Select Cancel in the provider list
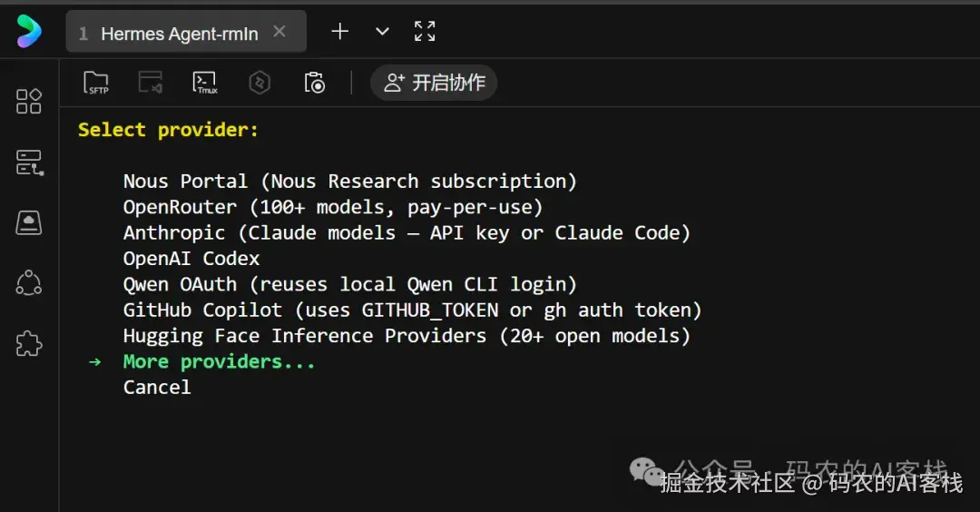 pos(157,387)
